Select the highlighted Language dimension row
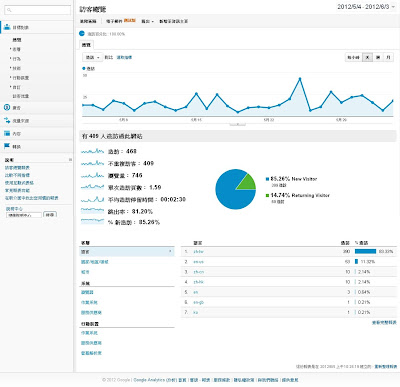The width and height of the screenshot is (400, 387). click(127, 252)
